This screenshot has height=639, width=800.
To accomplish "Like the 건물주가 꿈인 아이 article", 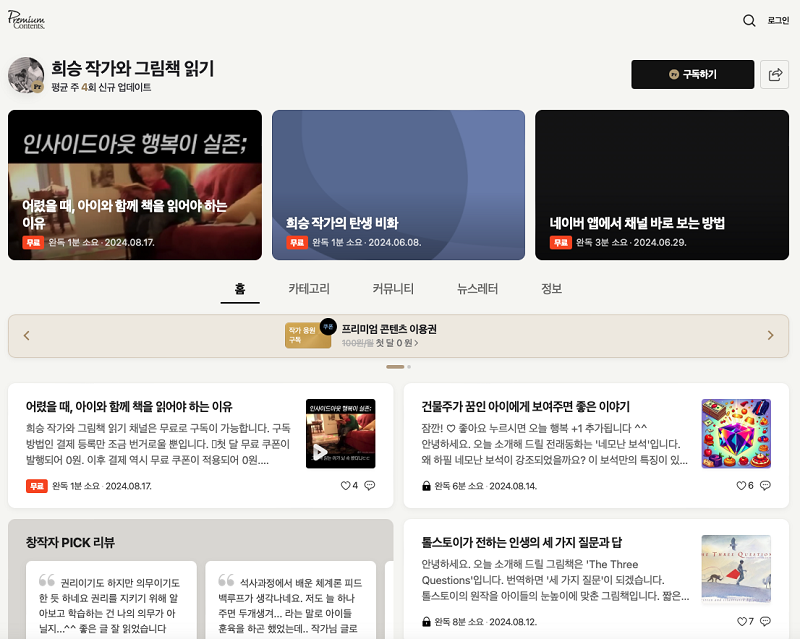I will [740, 486].
